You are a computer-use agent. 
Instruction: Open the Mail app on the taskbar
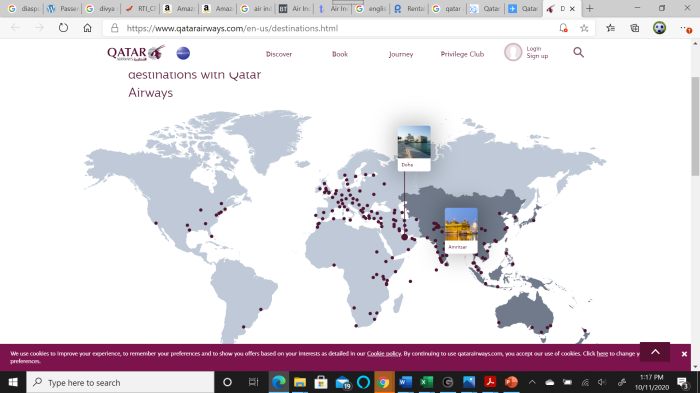tap(342, 382)
